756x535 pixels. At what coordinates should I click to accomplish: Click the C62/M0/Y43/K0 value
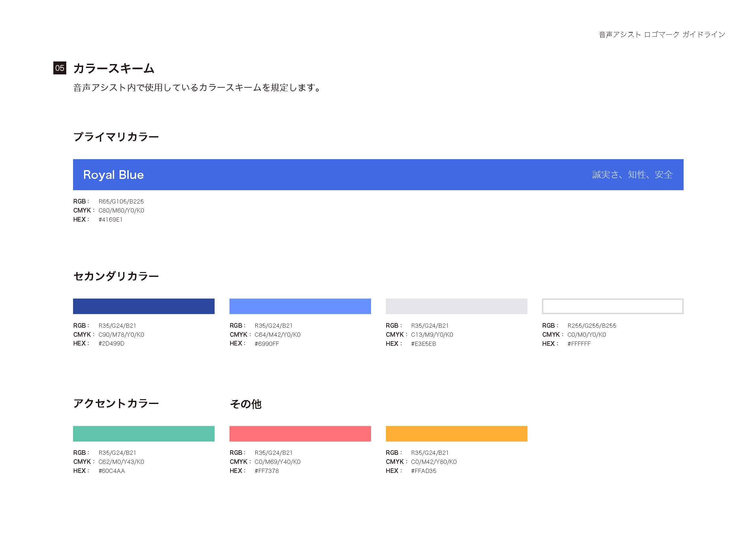point(121,462)
